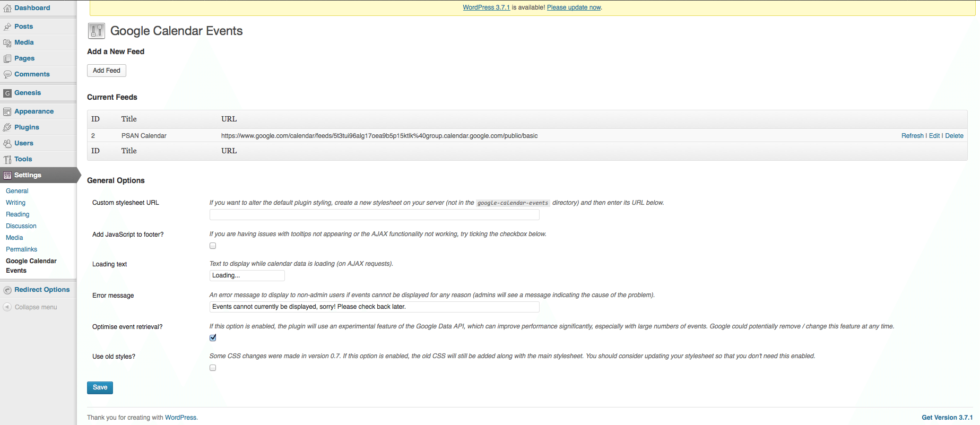
Task: Open General settings submenu item
Action: click(17, 191)
